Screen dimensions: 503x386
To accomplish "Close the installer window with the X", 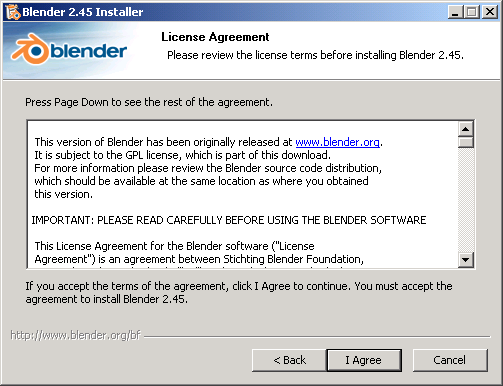I will 490,12.
